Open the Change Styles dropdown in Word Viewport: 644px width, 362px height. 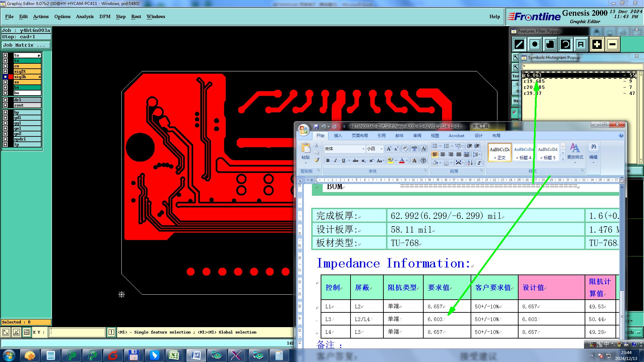pos(575,154)
